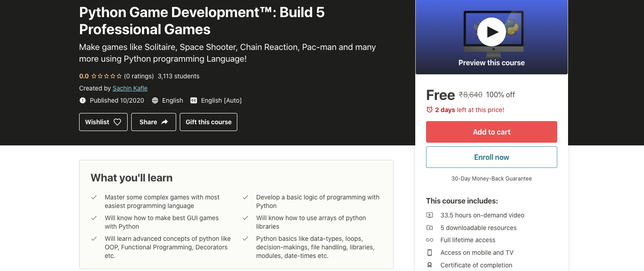Click the struck-through ₹8,640 price
644x271 pixels.
point(471,95)
